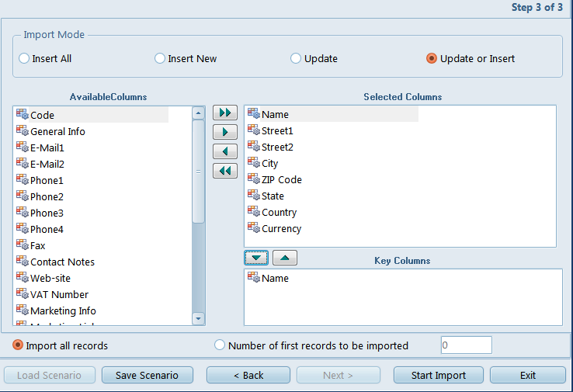
Task: Click the Available Columns scrollbar down arrow
Action: (198, 318)
